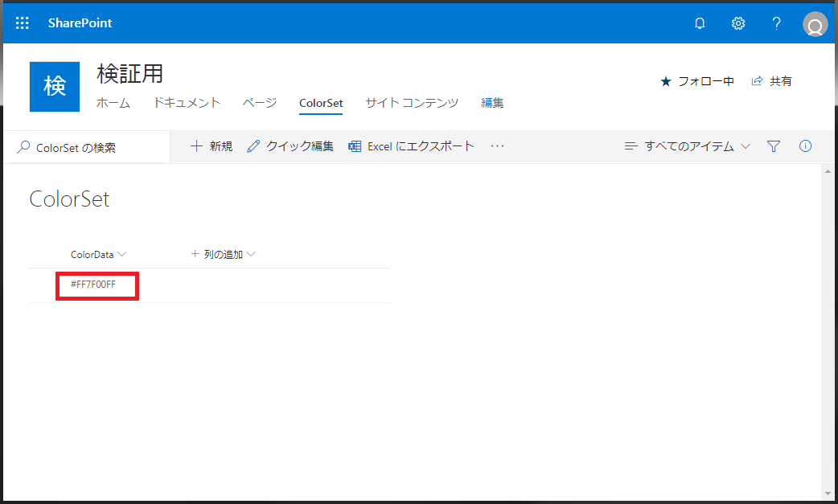The image size is (838, 504).
Task: Click the scrollbar up arrow
Action: [x=828, y=171]
